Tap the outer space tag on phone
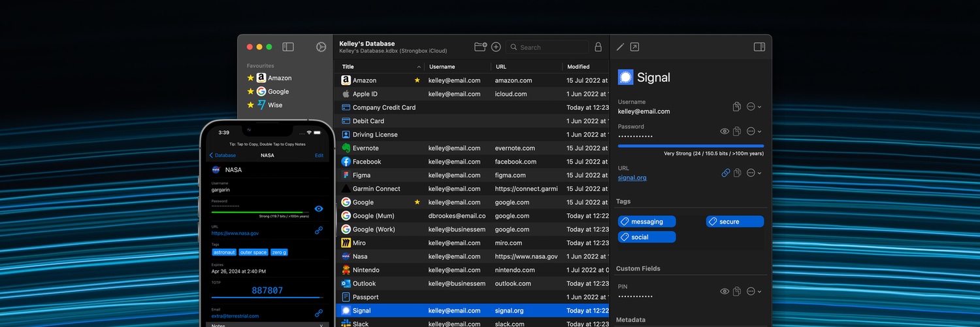The image size is (980, 327). click(253, 252)
